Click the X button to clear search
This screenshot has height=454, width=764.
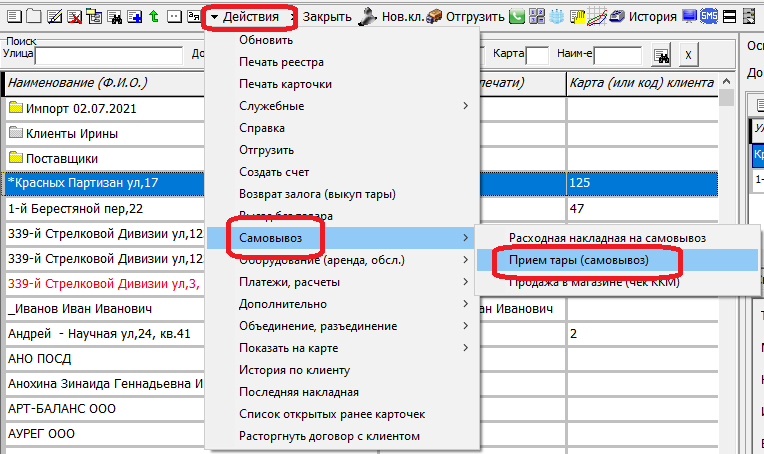tap(689, 53)
